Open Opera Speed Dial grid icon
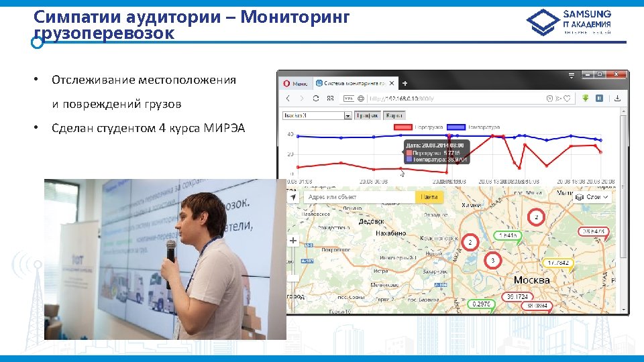 coord(330,99)
